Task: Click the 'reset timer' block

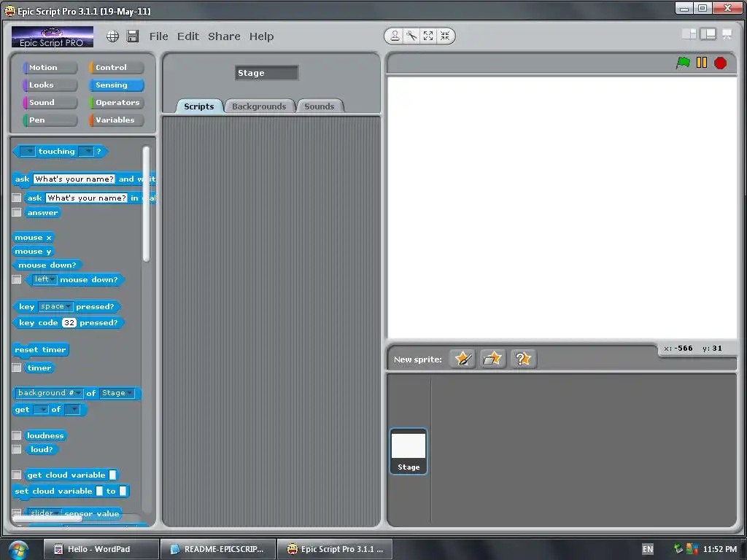Action: point(41,349)
